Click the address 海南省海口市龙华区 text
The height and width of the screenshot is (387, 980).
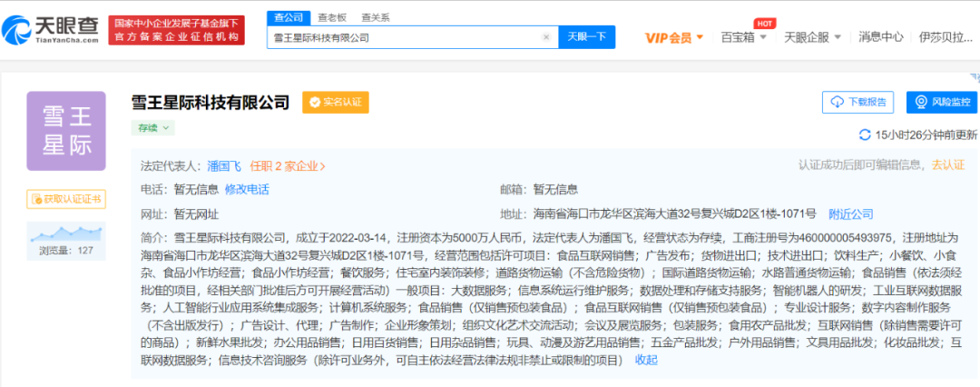coord(675,214)
